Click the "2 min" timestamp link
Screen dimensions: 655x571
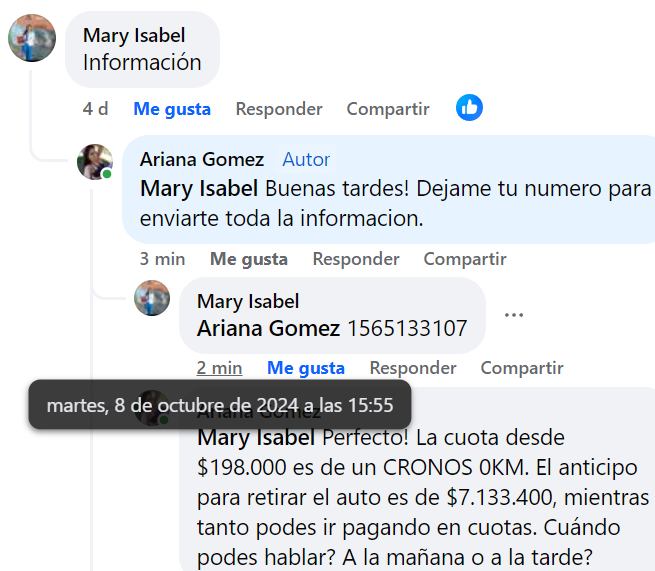pos(219,368)
